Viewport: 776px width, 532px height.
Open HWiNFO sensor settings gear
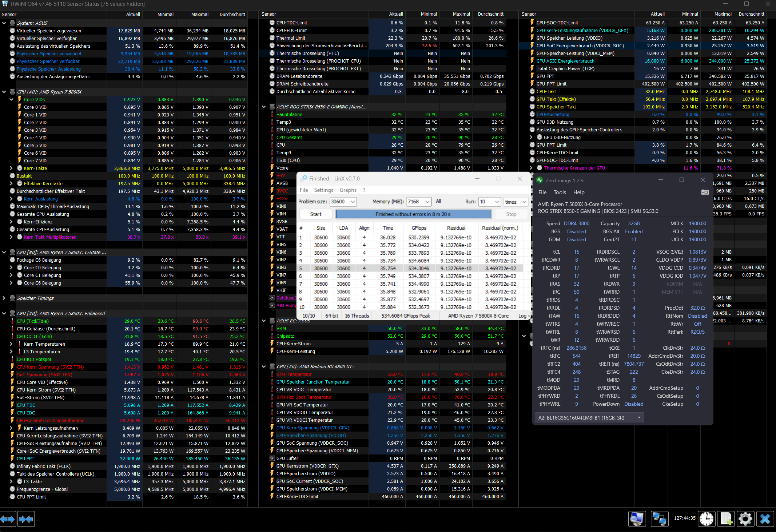[x=745, y=519]
